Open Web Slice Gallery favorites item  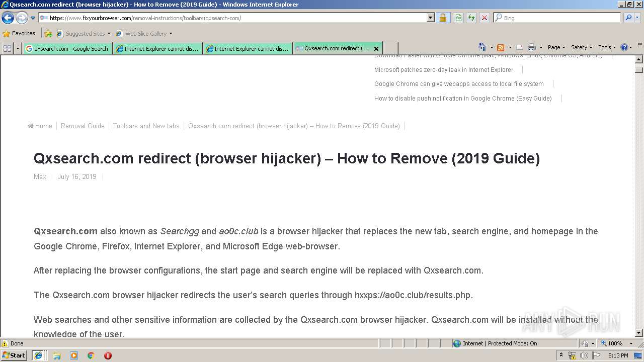point(144,34)
